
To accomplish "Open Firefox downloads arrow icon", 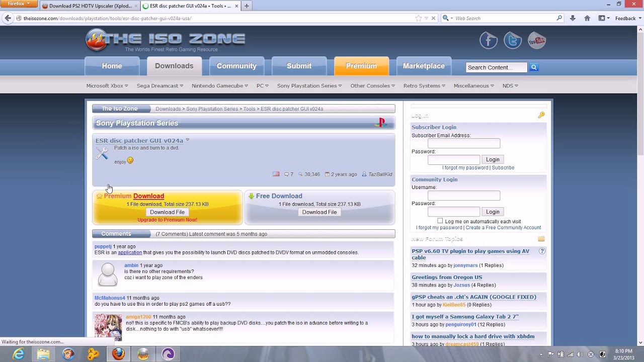I will tap(573, 18).
